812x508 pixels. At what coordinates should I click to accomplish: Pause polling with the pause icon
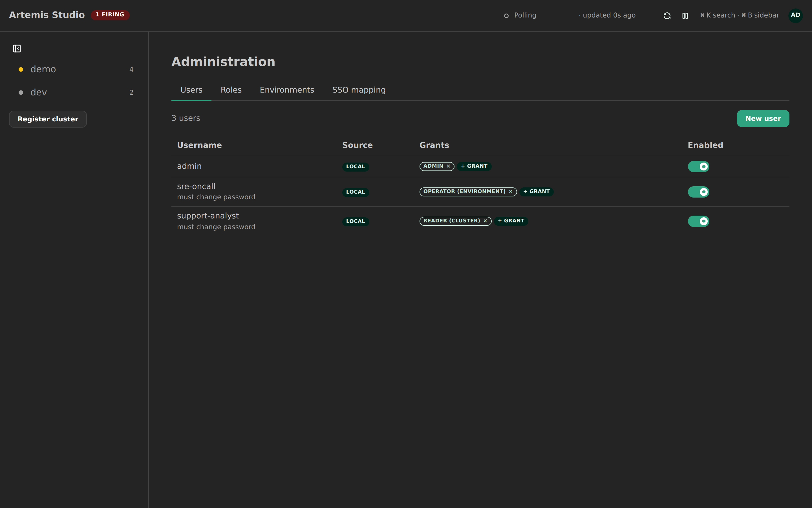coord(685,16)
